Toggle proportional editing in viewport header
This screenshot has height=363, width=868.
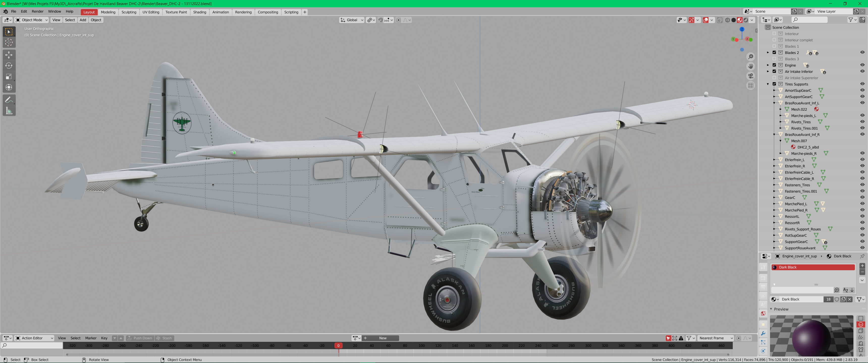coord(399,20)
